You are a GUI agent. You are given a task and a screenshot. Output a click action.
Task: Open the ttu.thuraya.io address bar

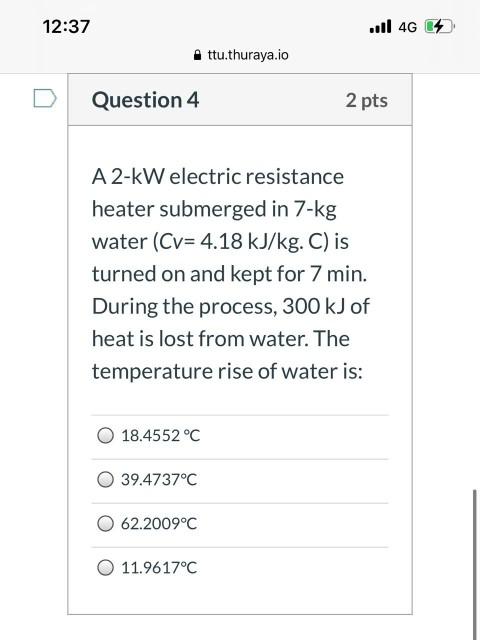pos(241,55)
